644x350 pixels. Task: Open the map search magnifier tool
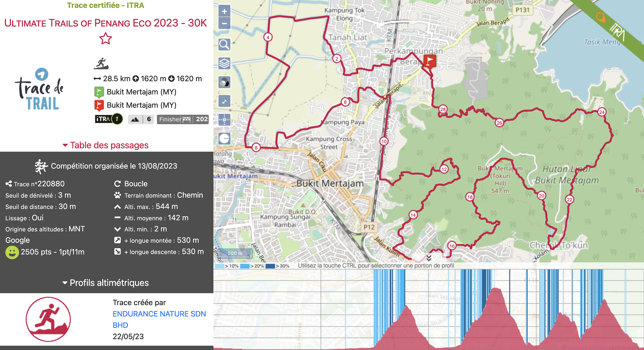click(224, 44)
